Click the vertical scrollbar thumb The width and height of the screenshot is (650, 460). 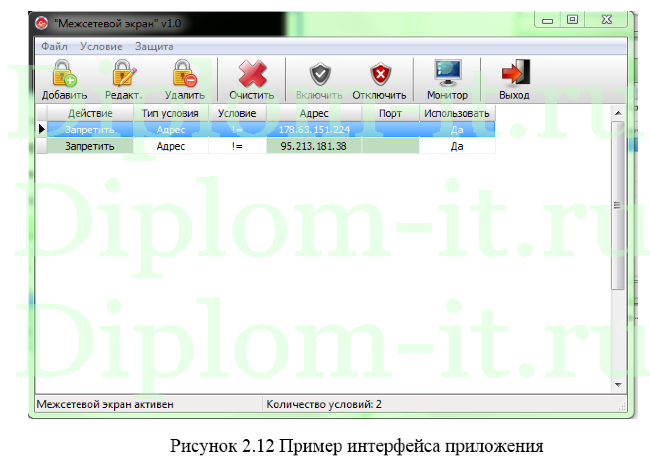(x=617, y=206)
